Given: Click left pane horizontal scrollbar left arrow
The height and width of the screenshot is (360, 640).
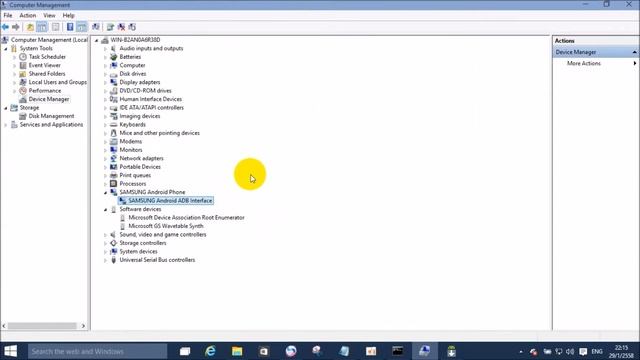Looking at the screenshot, I should tap(4, 326).
